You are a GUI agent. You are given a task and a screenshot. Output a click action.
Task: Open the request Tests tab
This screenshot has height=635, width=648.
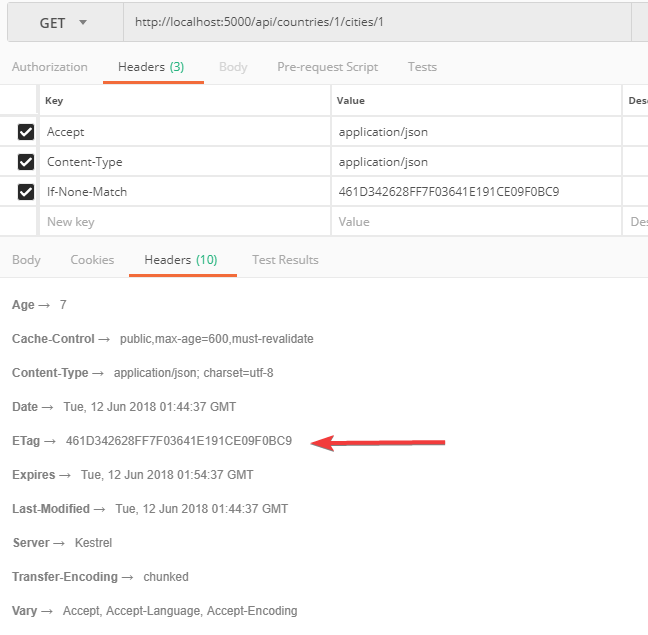[422, 67]
